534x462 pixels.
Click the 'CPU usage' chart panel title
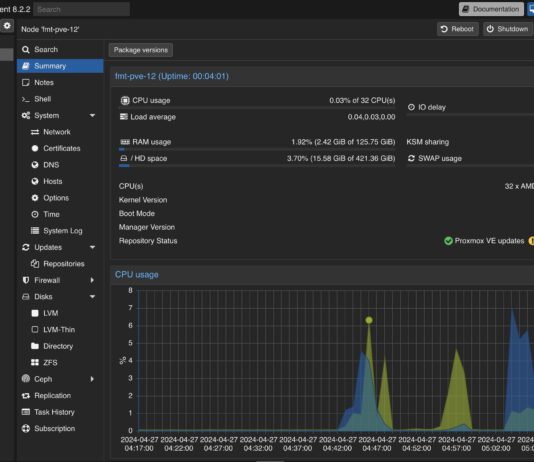[x=137, y=275]
